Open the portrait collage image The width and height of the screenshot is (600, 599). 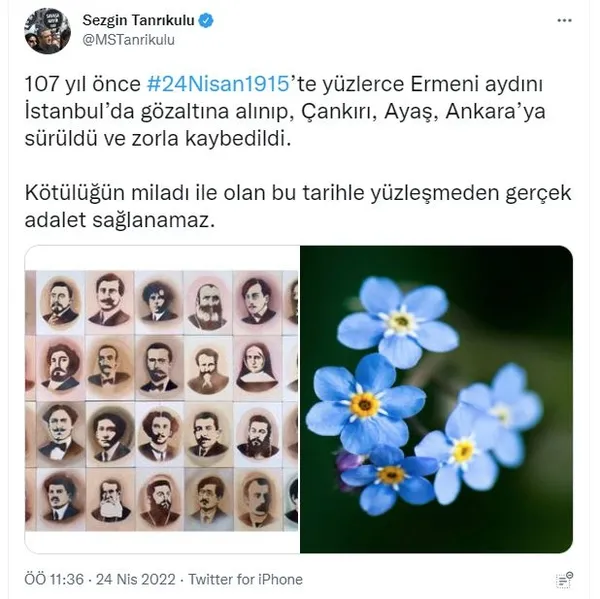[x=162, y=399]
